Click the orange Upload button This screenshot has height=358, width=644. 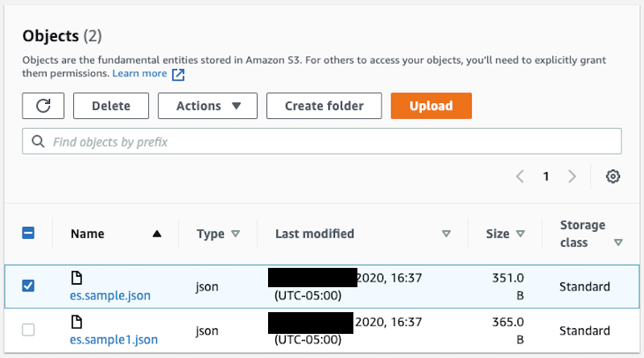[431, 106]
